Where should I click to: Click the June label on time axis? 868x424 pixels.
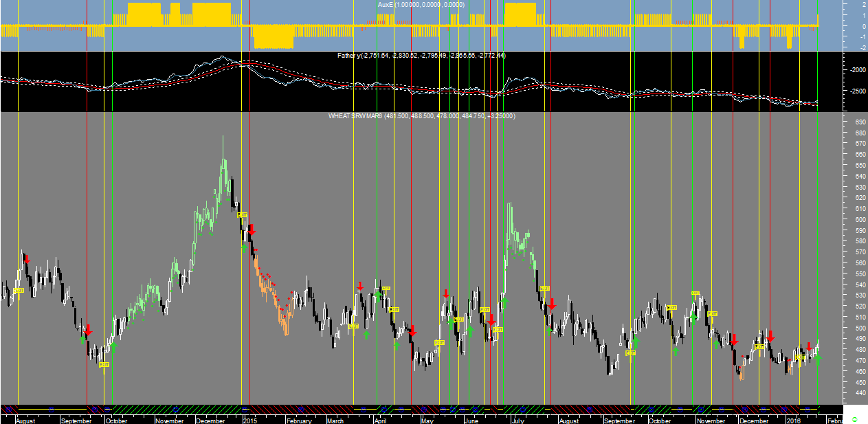pos(471,421)
